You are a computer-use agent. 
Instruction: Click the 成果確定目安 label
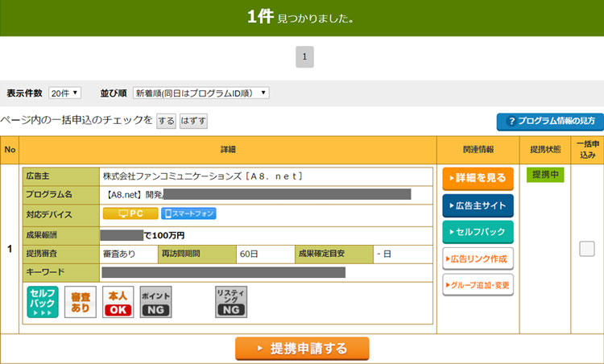334,254
